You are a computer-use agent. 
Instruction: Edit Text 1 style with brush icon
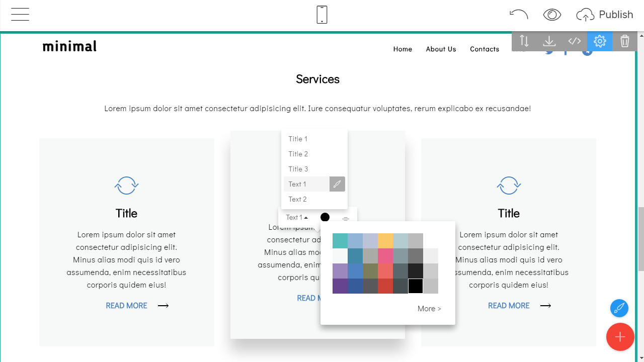click(337, 184)
